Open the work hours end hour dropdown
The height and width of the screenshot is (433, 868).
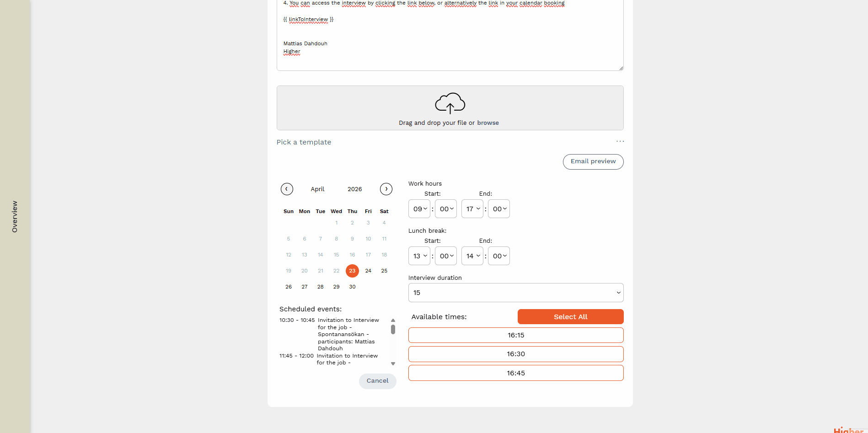pos(472,209)
